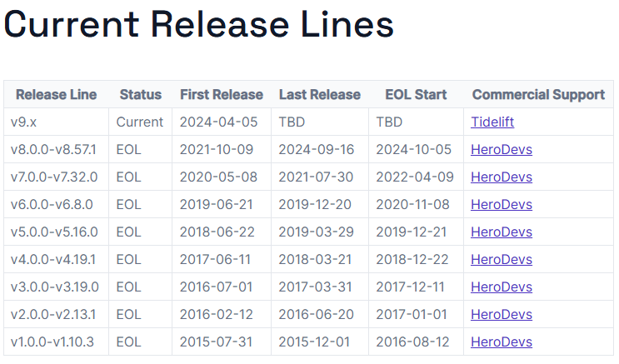Open the Tidelift link for v9.x
Image resolution: width=619 pixels, height=364 pixels.
pyautogui.click(x=492, y=122)
